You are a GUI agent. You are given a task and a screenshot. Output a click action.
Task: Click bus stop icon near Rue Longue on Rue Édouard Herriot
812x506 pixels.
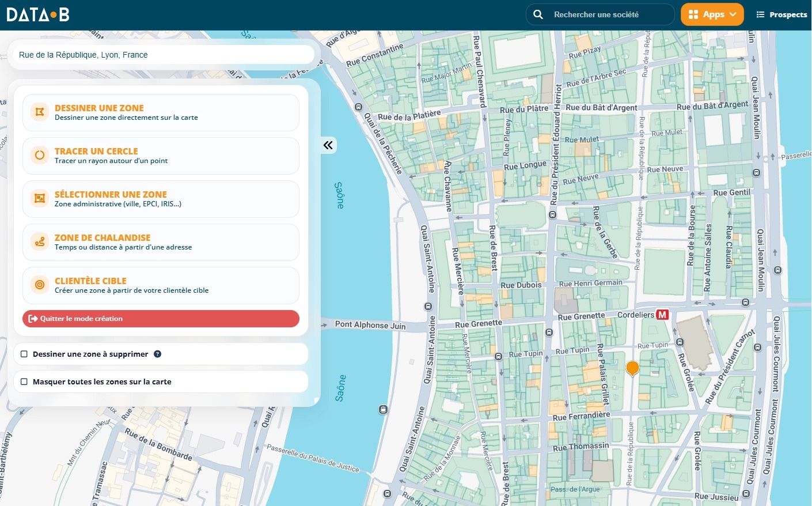[x=552, y=215]
